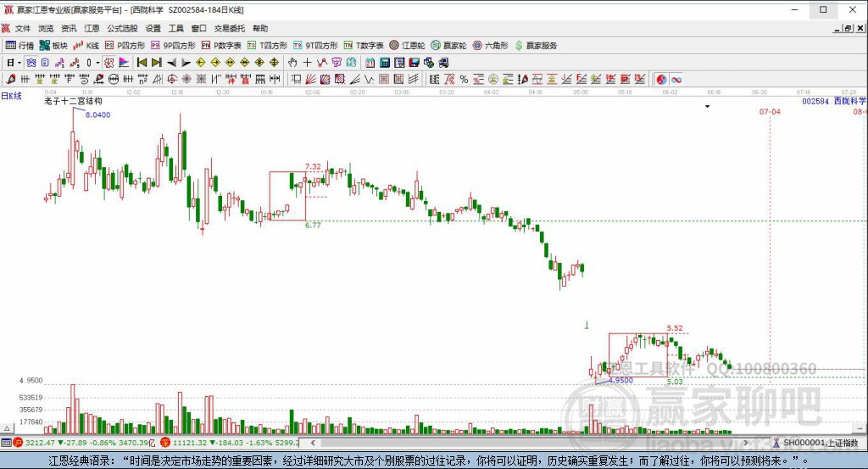Toggle the purple step chart icon
The height and width of the screenshot is (469, 868).
click(60, 63)
